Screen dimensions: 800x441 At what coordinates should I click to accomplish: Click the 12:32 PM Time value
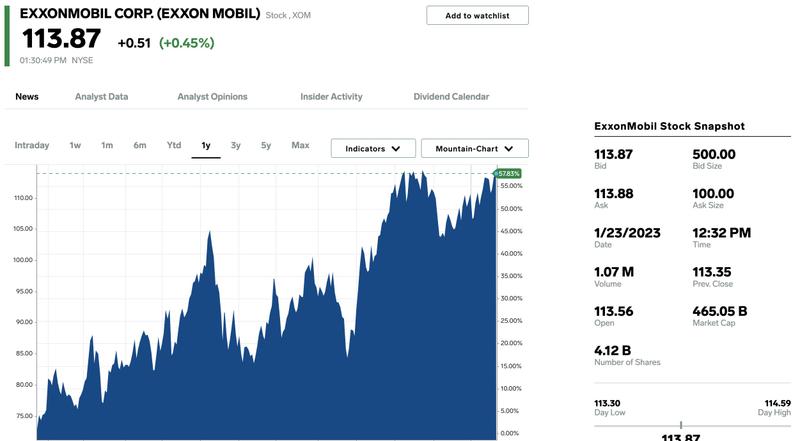pyautogui.click(x=721, y=233)
